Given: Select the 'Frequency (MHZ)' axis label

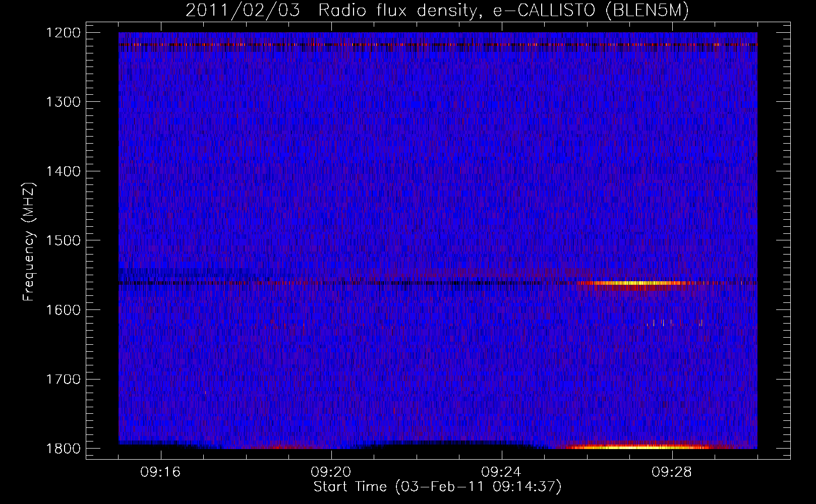Looking at the screenshot, I should [29, 242].
